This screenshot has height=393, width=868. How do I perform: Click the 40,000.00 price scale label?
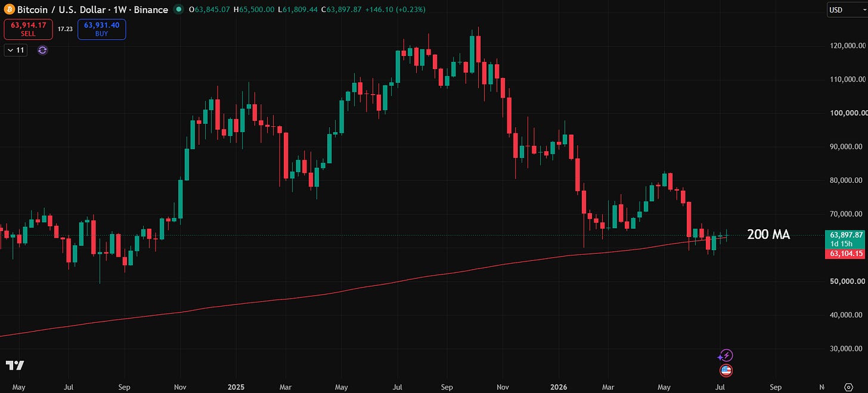point(845,315)
